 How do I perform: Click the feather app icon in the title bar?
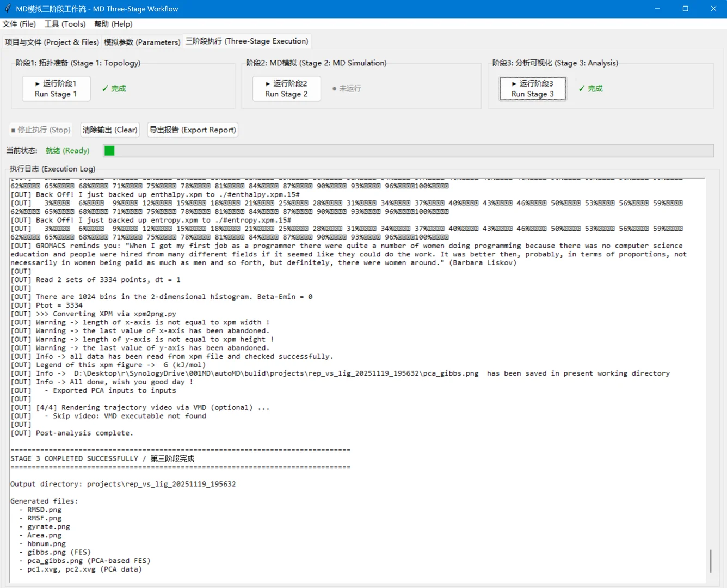point(8,9)
